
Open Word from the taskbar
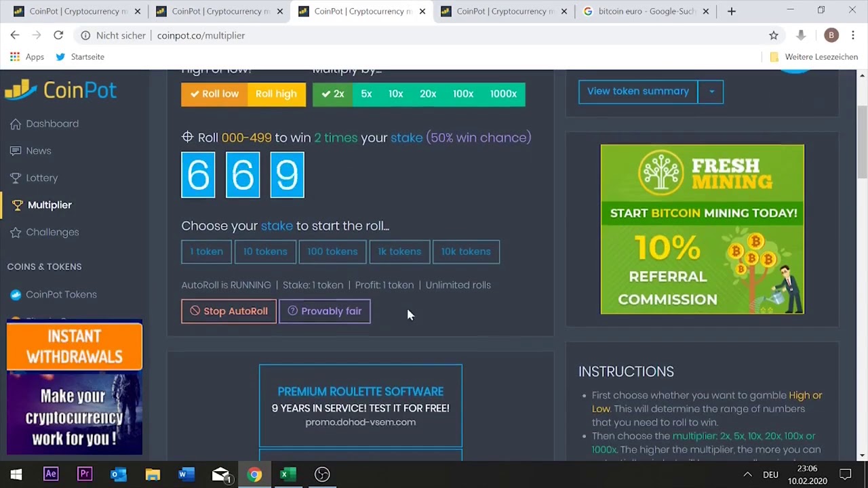pyautogui.click(x=186, y=474)
